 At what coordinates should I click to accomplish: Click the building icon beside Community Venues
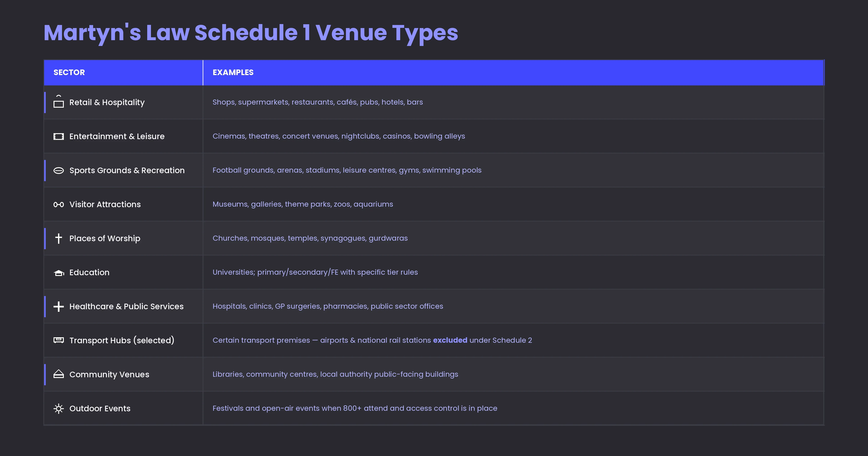pyautogui.click(x=59, y=374)
